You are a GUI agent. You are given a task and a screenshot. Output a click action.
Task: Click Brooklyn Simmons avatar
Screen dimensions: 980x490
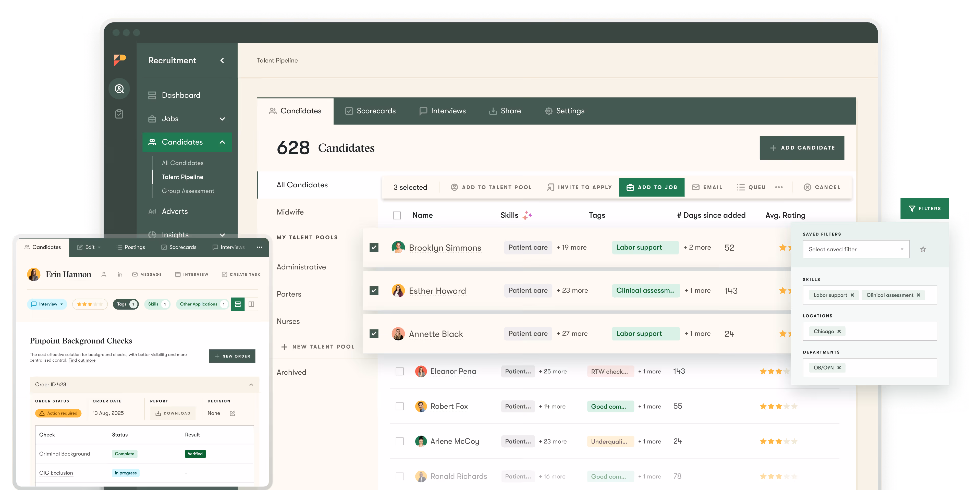point(398,247)
